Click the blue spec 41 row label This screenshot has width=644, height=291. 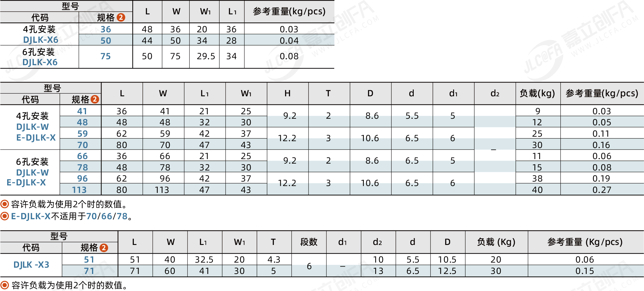[82, 111]
